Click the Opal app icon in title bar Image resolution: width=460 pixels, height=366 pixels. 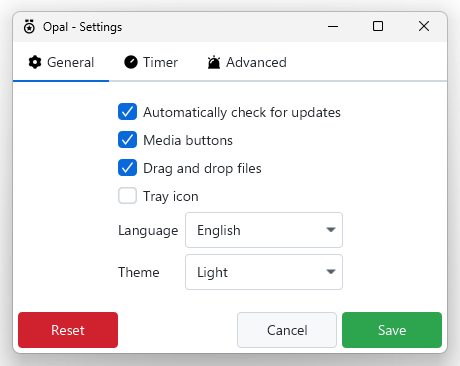pos(29,27)
